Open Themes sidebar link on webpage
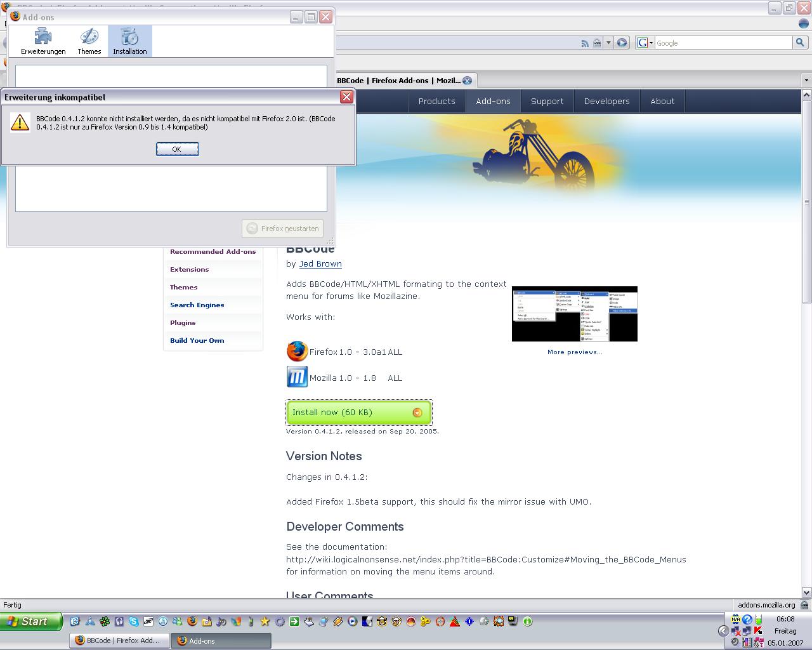The width and height of the screenshot is (812, 650). click(184, 288)
